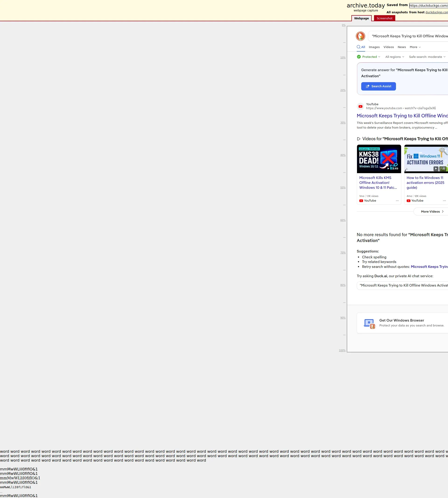Open the All regions dropdown

tap(395, 57)
